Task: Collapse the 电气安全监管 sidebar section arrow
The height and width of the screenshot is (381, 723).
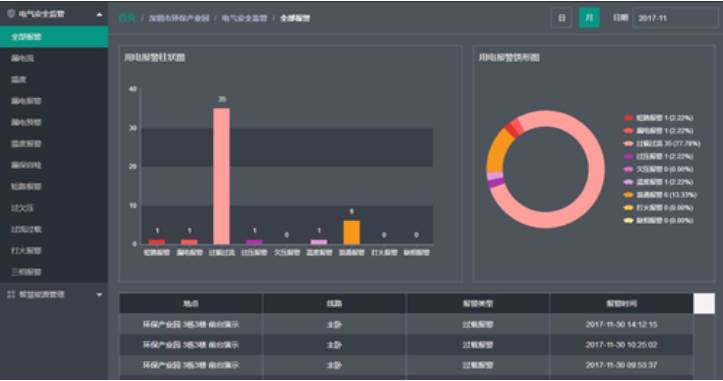Action: pyautogui.click(x=99, y=15)
